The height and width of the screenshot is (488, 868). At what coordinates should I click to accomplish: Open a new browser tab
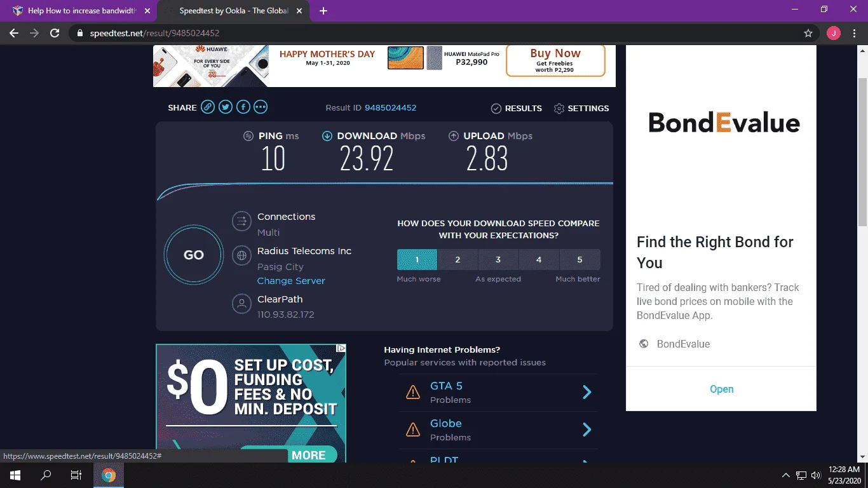click(323, 11)
